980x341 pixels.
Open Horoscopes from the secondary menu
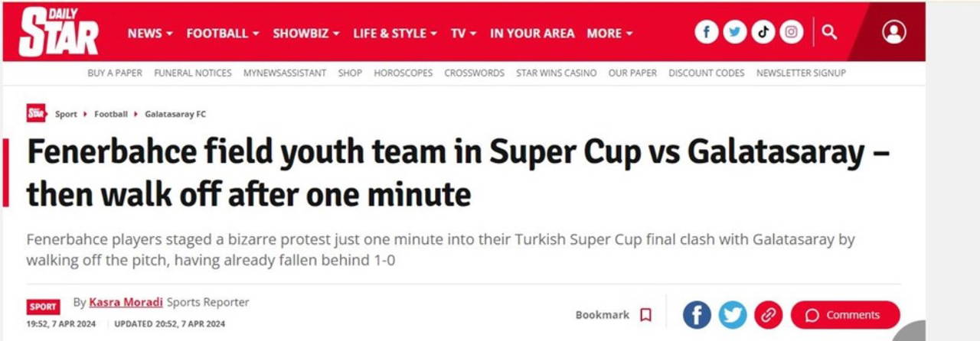[x=403, y=73]
